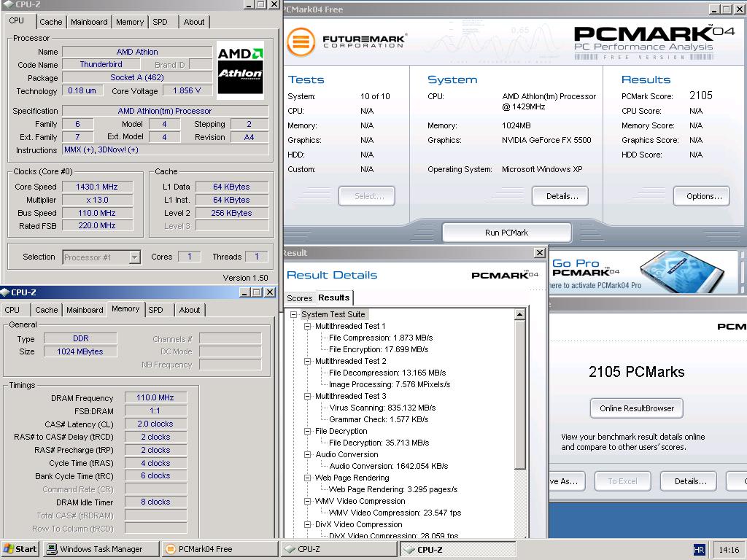Click the AMD Athlon logo image
Screen dimensions: 747x560
click(x=240, y=70)
